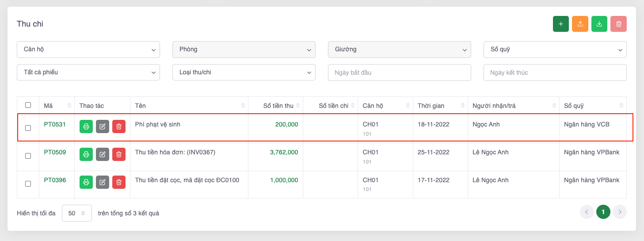This screenshot has width=644, height=241.
Task: Expand the Sổ quỹ filter dropdown
Action: (555, 50)
